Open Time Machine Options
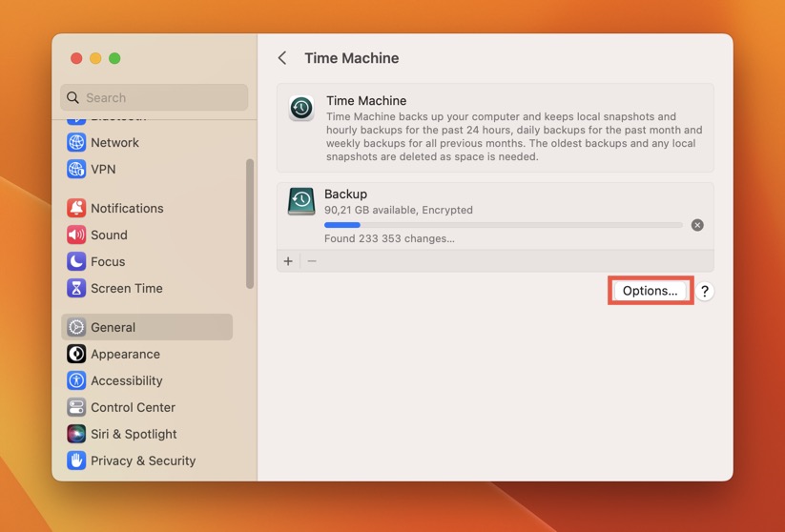The width and height of the screenshot is (785, 532). [x=650, y=291]
